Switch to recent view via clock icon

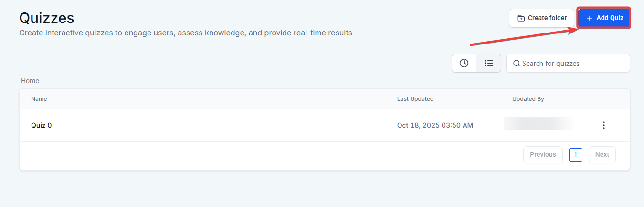(464, 63)
